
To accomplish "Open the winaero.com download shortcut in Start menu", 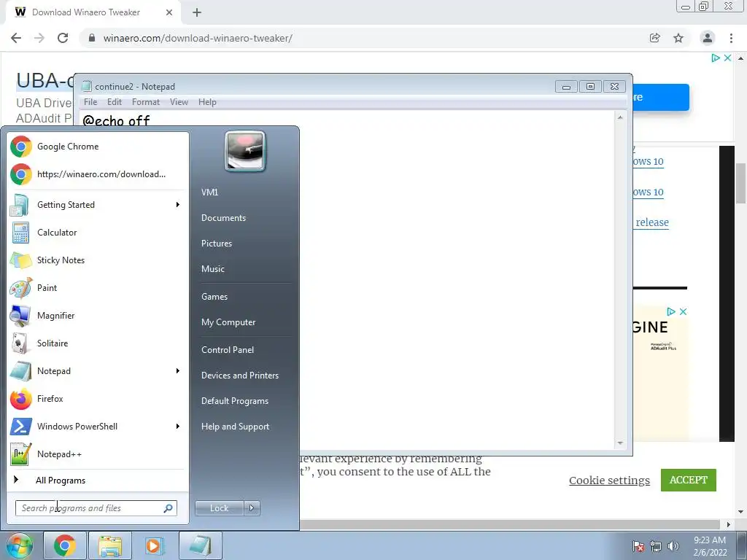I will pyautogui.click(x=98, y=174).
